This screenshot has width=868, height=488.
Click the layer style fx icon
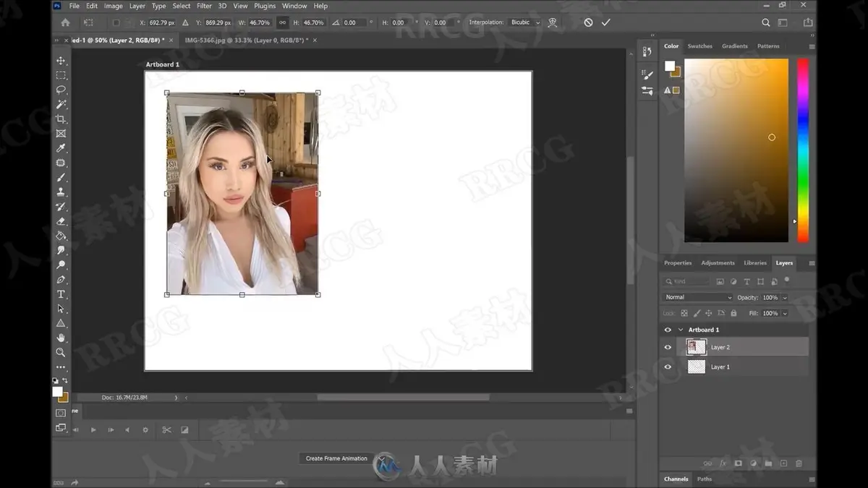pyautogui.click(x=723, y=463)
